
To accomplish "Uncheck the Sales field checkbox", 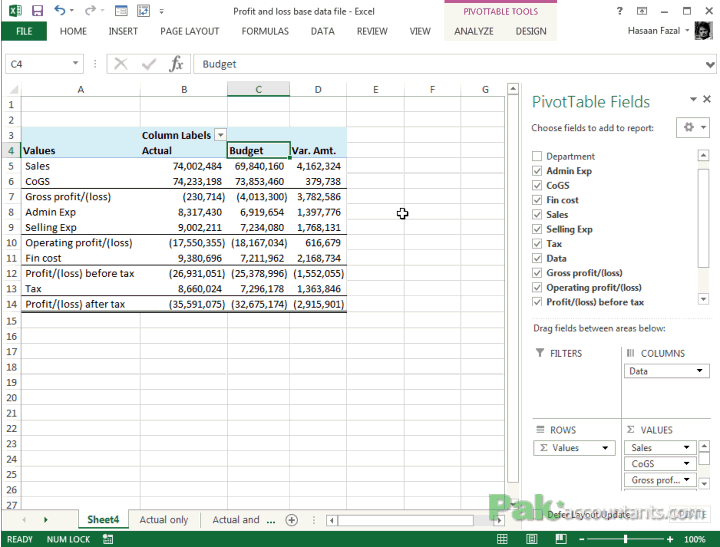I will [537, 214].
